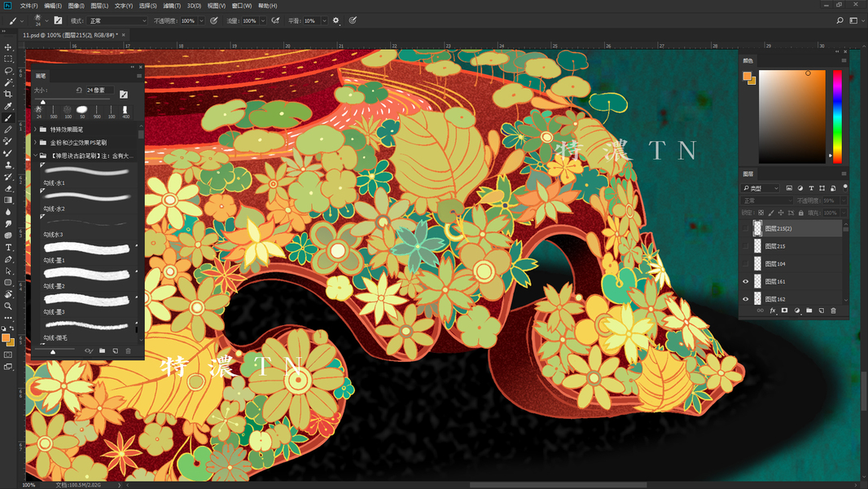Select the Brush tool in toolbox
The height and width of the screenshot is (489, 868).
(8, 118)
